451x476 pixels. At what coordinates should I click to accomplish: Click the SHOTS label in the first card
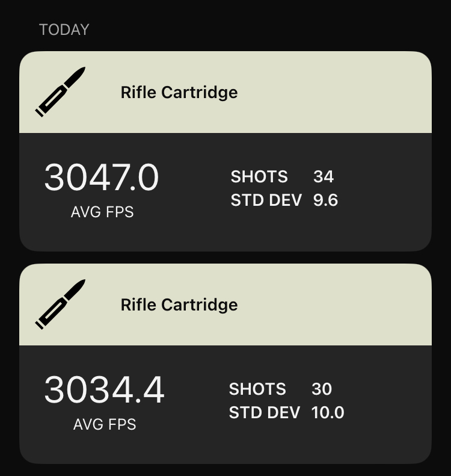tap(259, 176)
